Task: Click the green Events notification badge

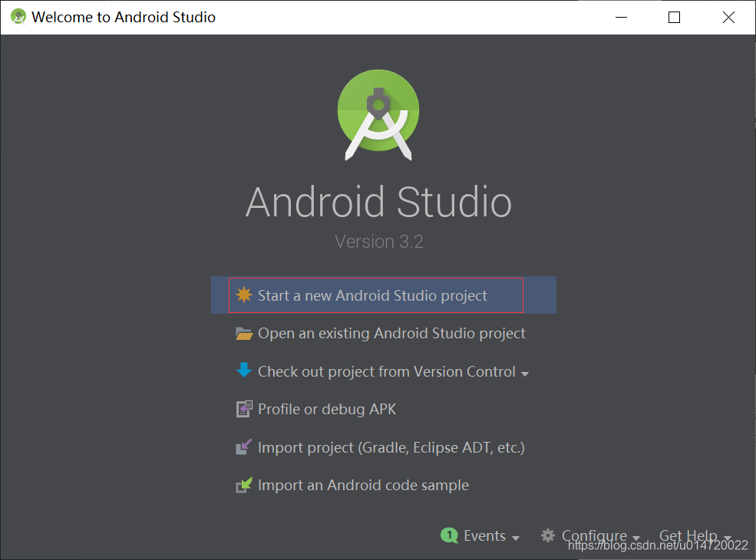Action: click(x=449, y=535)
